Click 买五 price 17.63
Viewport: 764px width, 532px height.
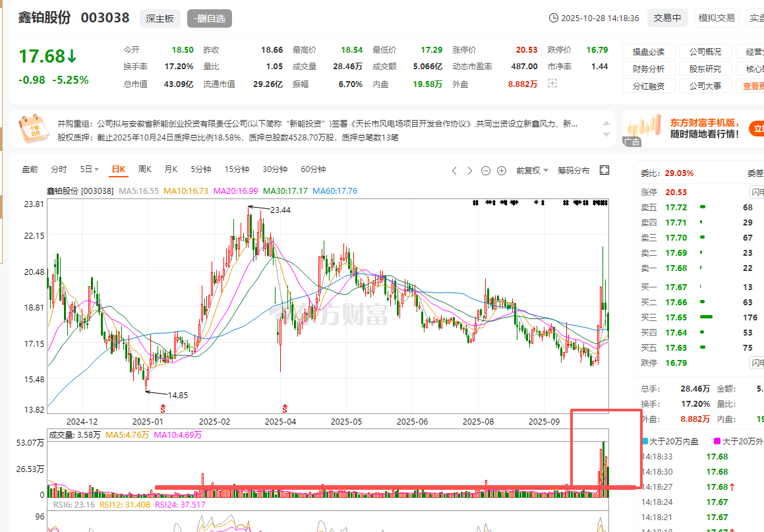click(676, 348)
